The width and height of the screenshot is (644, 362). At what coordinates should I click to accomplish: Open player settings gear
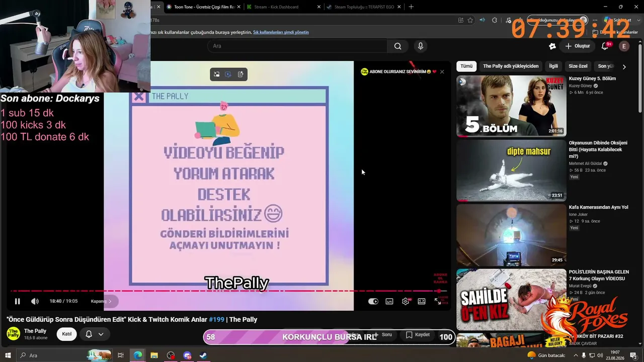tap(406, 301)
